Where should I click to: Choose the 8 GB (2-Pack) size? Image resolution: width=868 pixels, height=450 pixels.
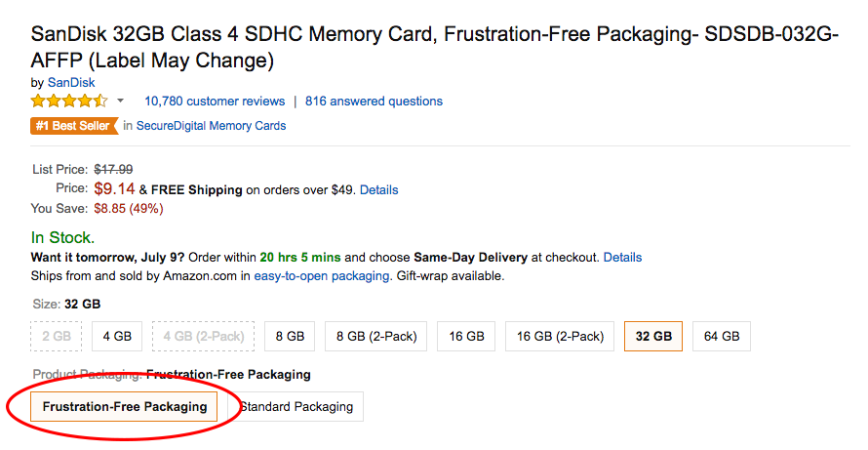tap(376, 336)
